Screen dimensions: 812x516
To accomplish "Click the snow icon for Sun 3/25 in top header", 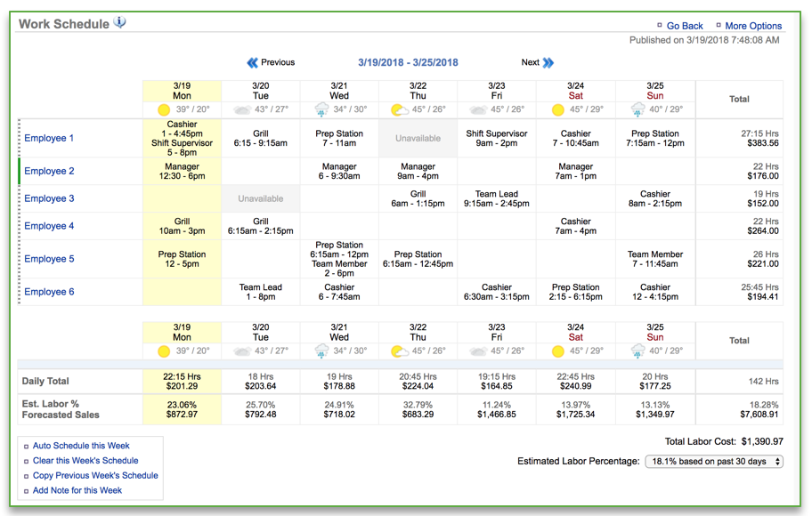I will coord(638,109).
